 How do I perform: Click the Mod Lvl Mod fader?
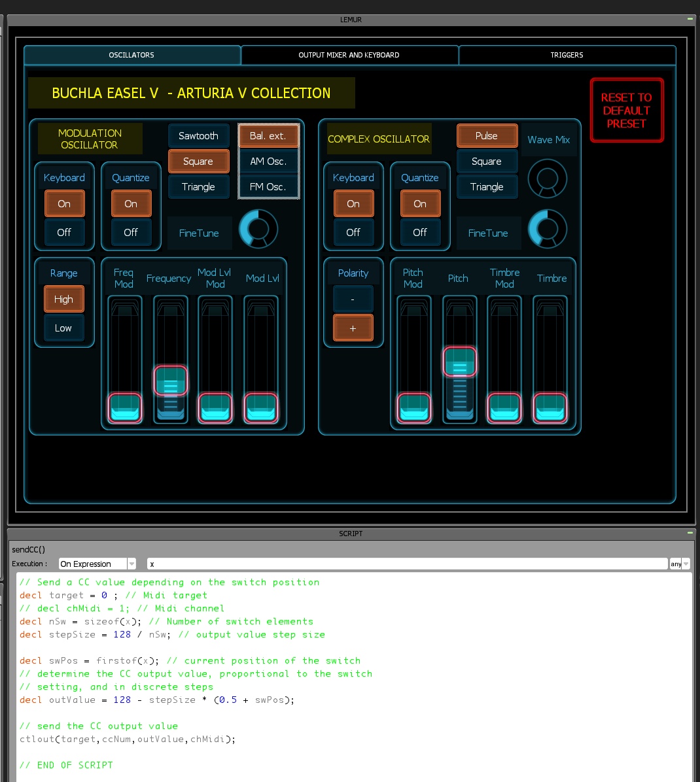215,359
